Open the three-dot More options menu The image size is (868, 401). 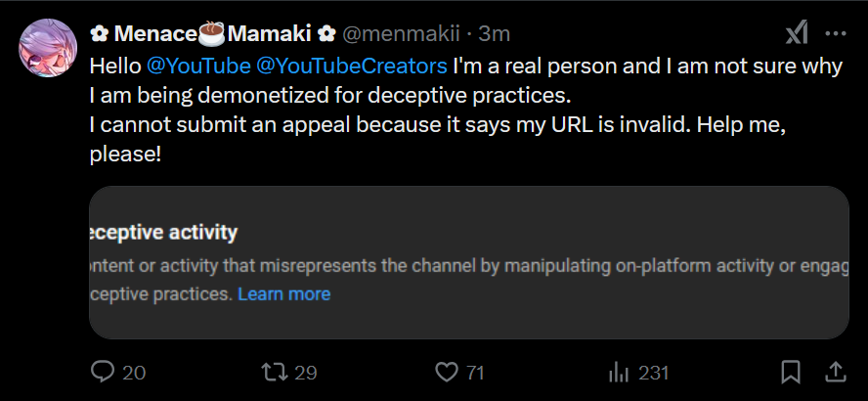(x=835, y=33)
